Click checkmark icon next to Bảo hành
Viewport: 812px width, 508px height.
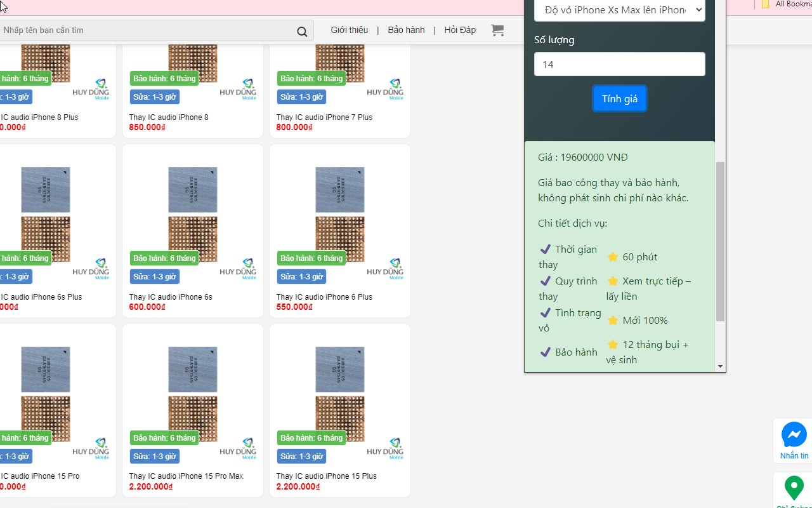(545, 352)
